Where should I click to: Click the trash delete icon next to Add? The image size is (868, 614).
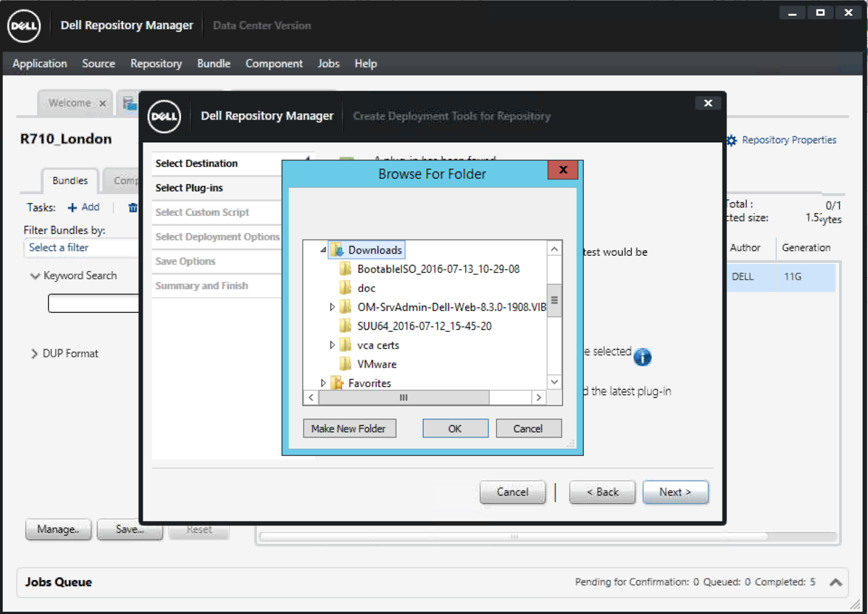click(x=132, y=207)
